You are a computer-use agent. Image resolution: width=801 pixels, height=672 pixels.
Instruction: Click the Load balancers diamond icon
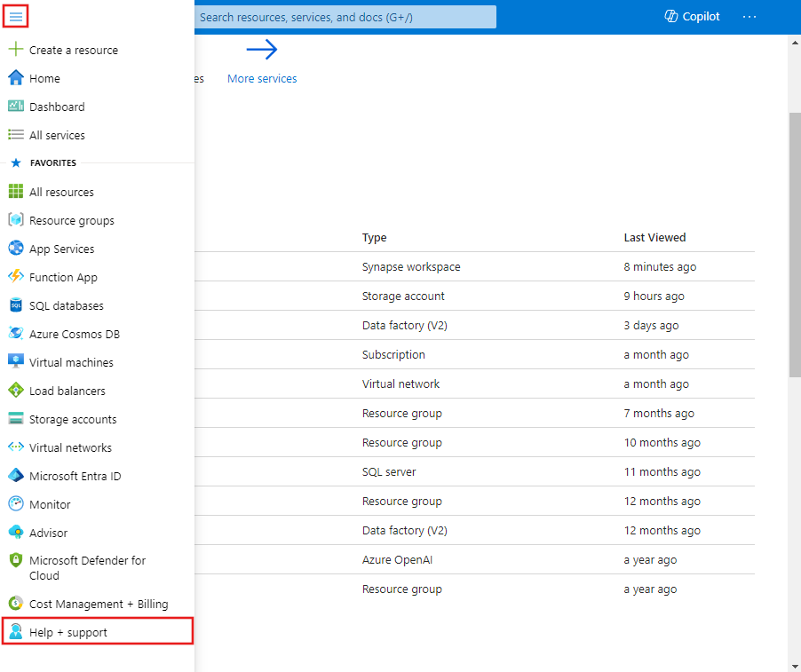click(16, 390)
